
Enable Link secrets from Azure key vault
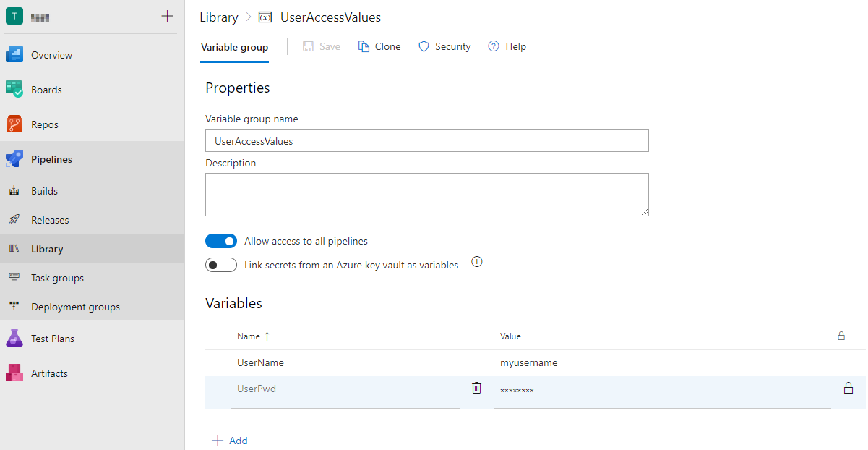click(221, 265)
